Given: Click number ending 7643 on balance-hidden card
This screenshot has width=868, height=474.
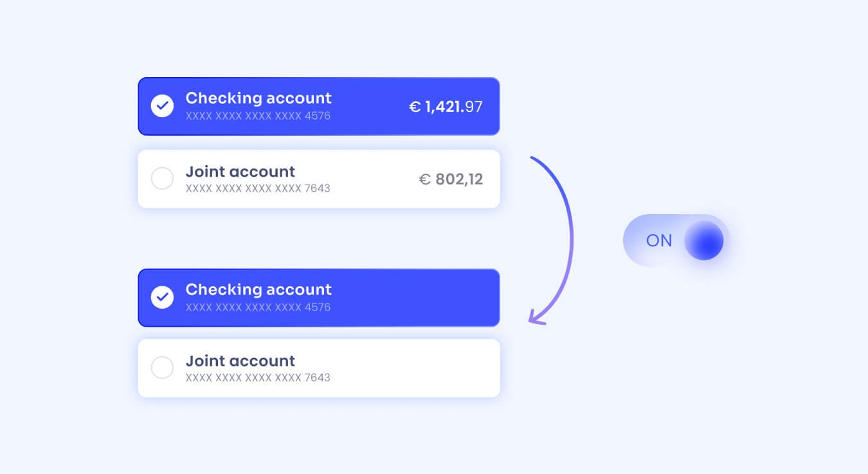Looking at the screenshot, I should click(258, 378).
